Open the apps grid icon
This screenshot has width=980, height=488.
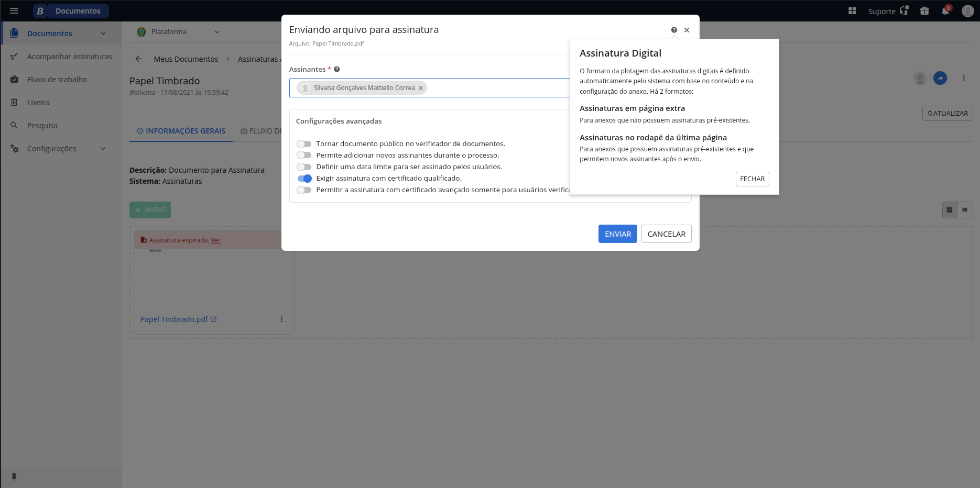[852, 11]
